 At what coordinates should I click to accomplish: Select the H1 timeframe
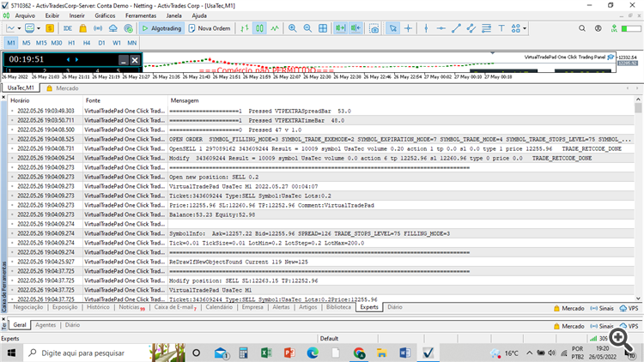click(x=71, y=43)
